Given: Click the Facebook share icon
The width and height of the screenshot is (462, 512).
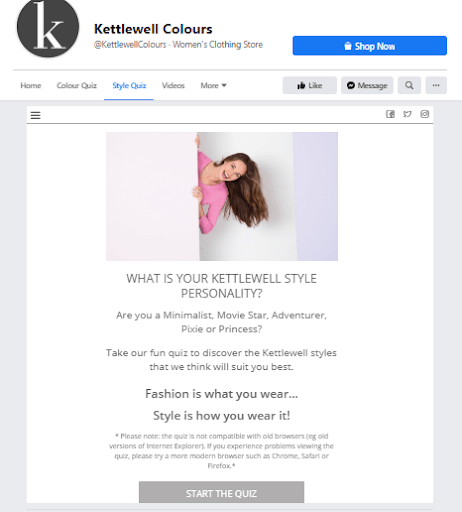Looking at the screenshot, I should [390, 114].
